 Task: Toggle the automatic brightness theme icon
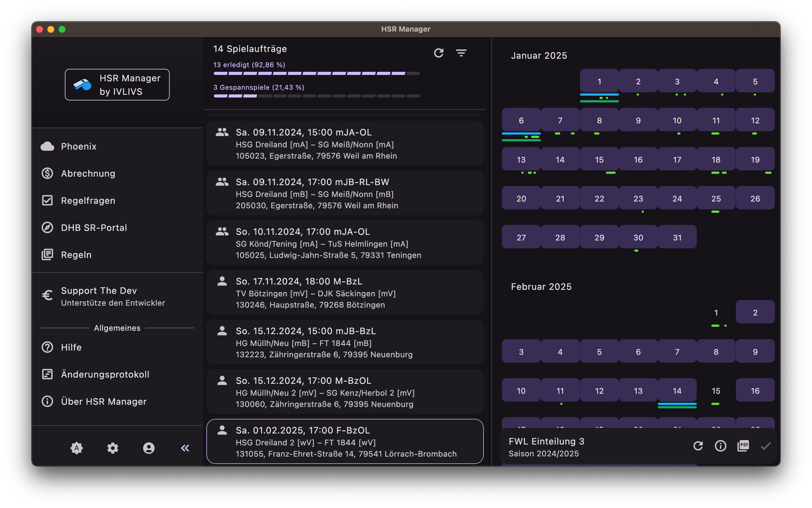(x=76, y=448)
